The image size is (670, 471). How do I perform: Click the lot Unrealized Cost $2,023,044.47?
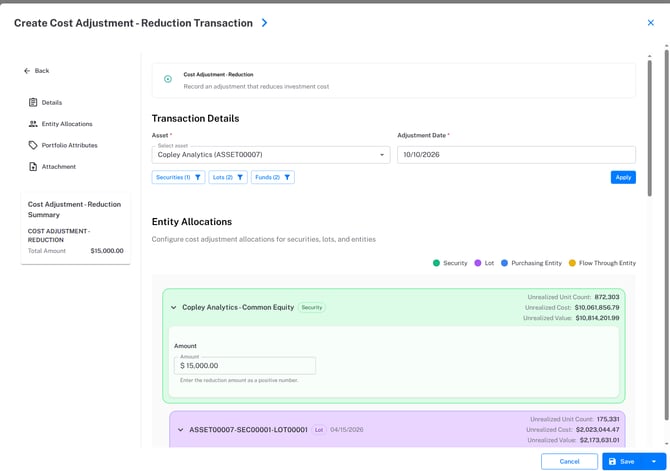(x=597, y=430)
